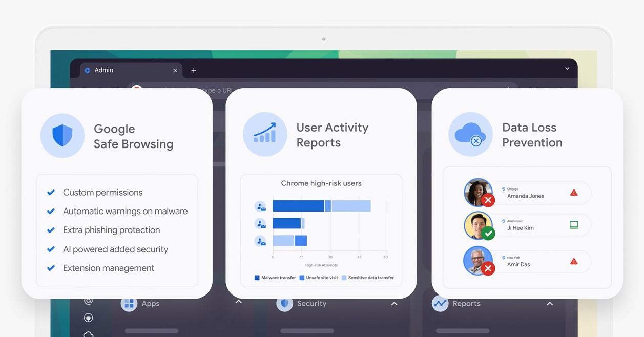644x337 pixels.
Task: Click the Security section label
Action: click(x=311, y=304)
